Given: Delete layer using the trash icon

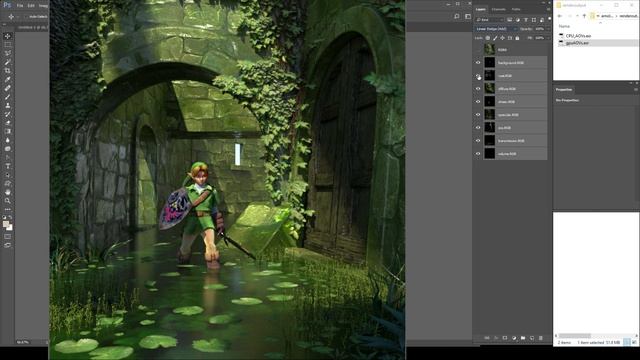Looking at the screenshot, I should [x=541, y=338].
